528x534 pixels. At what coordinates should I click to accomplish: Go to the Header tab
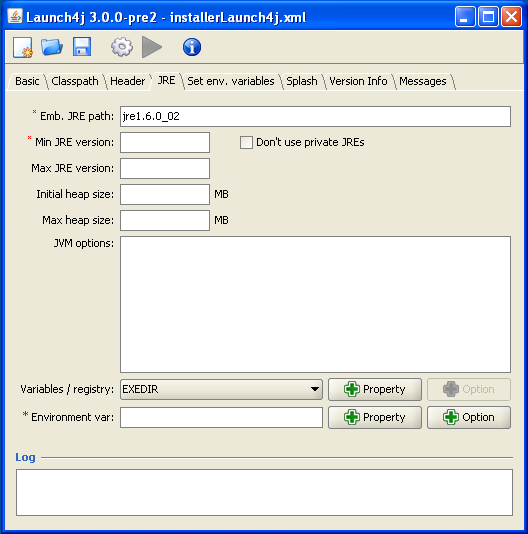(127, 81)
